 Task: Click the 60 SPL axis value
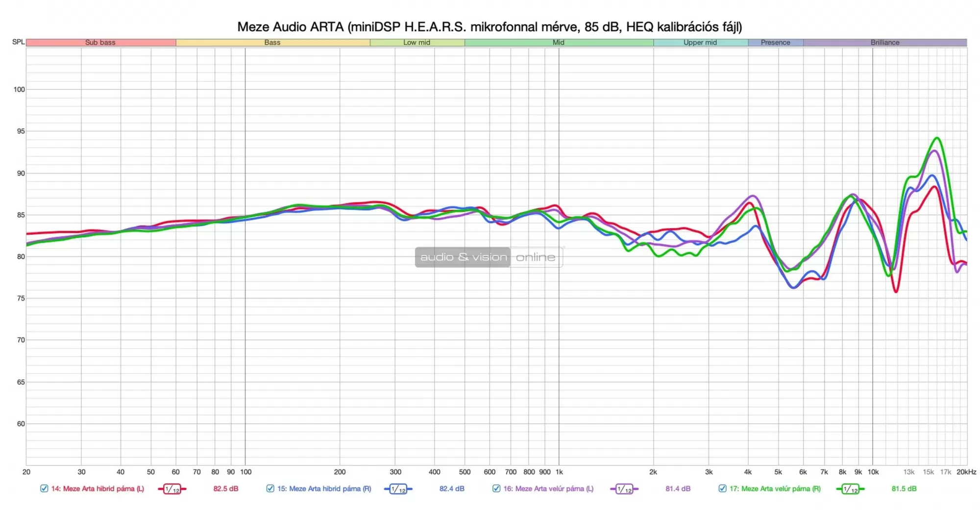tap(21, 424)
